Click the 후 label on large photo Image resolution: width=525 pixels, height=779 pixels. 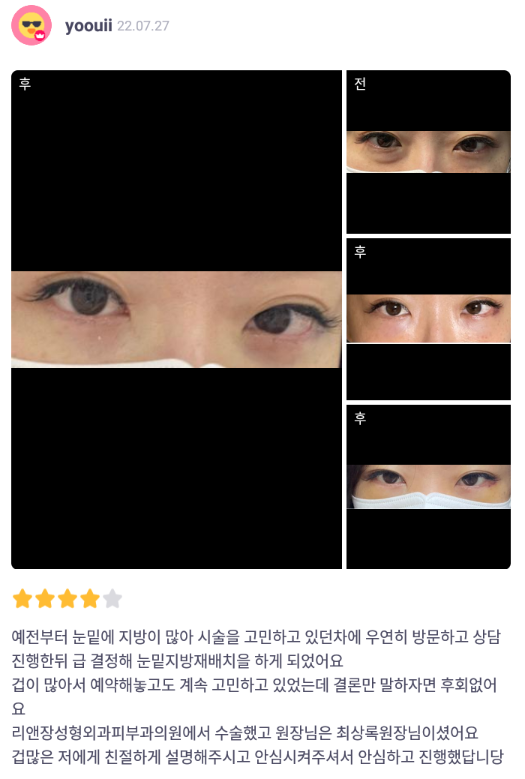25,83
